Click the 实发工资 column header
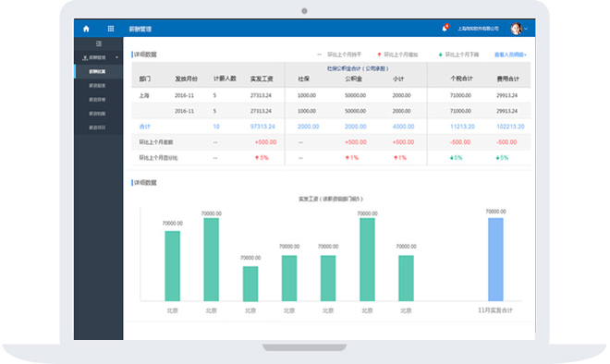This screenshot has width=610, height=364. click(262, 79)
